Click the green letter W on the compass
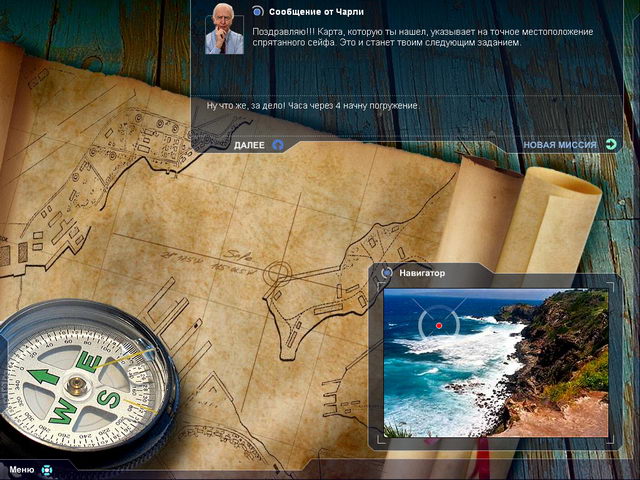Viewport: 640px width, 480px height. (x=63, y=409)
